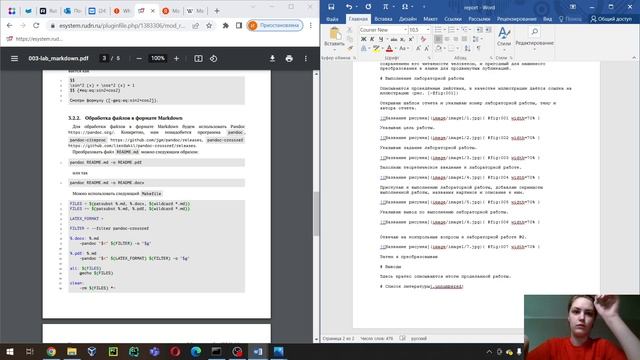Increase font size in Word
This screenshot has height=360, width=640.
click(418, 48)
